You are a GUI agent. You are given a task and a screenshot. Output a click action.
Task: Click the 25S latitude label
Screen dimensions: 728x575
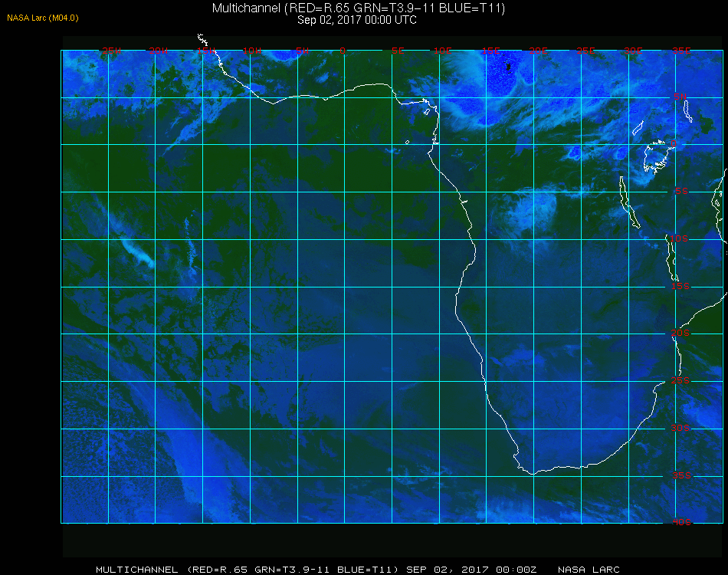pos(680,380)
